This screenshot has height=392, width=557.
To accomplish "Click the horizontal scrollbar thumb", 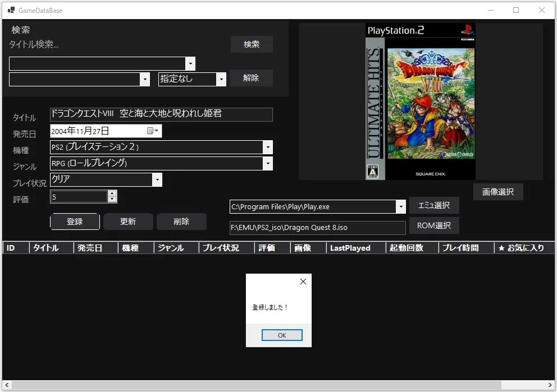I will click(257, 385).
